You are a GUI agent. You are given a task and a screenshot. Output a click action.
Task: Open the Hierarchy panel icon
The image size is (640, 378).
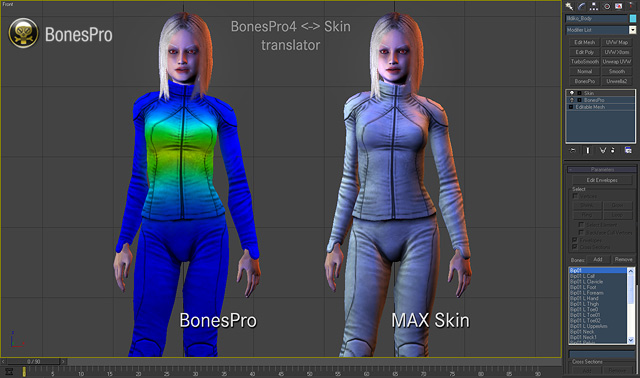click(594, 6)
